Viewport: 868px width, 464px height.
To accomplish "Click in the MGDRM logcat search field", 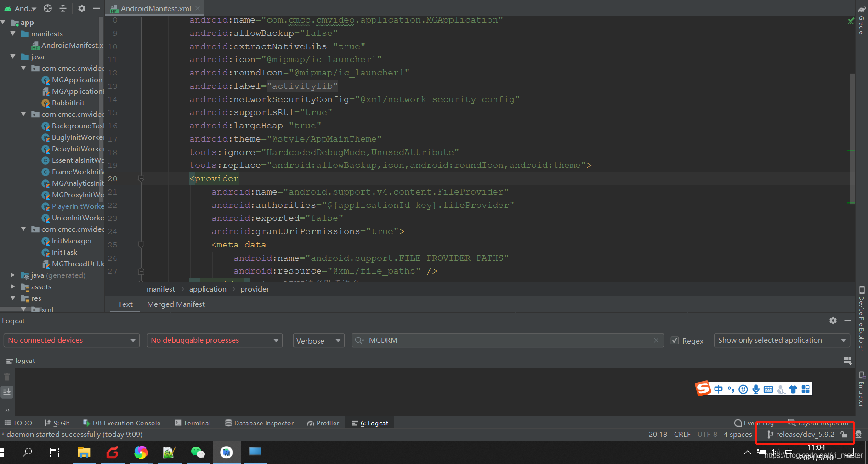I will click(508, 340).
